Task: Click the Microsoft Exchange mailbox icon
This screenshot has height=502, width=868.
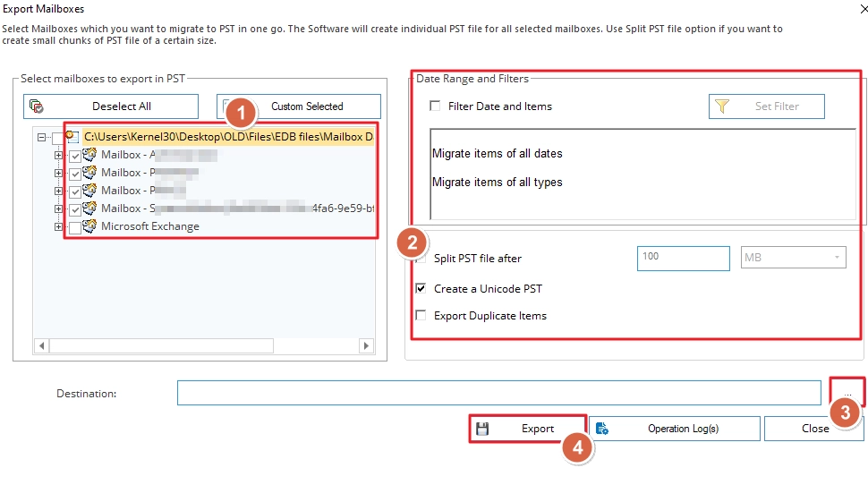Action: click(x=89, y=225)
